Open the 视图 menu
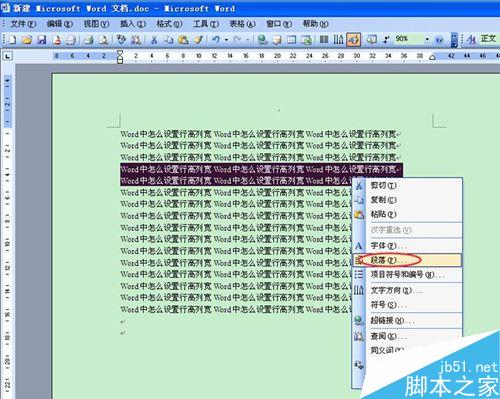 coord(96,24)
